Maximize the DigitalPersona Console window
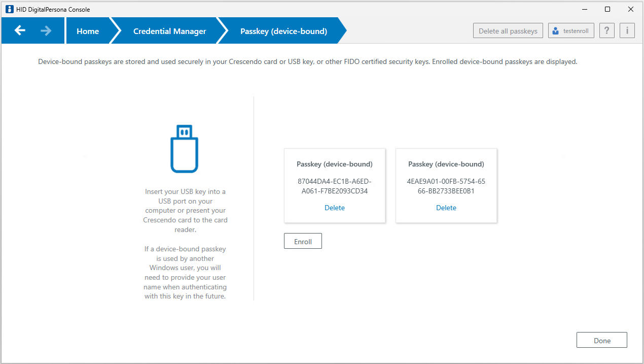Screen dimensions: 644x364 tap(607, 9)
